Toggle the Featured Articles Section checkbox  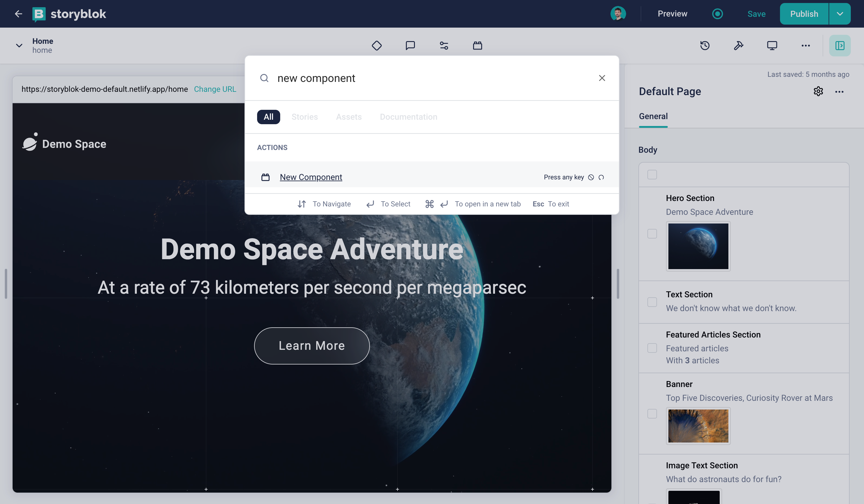(652, 347)
